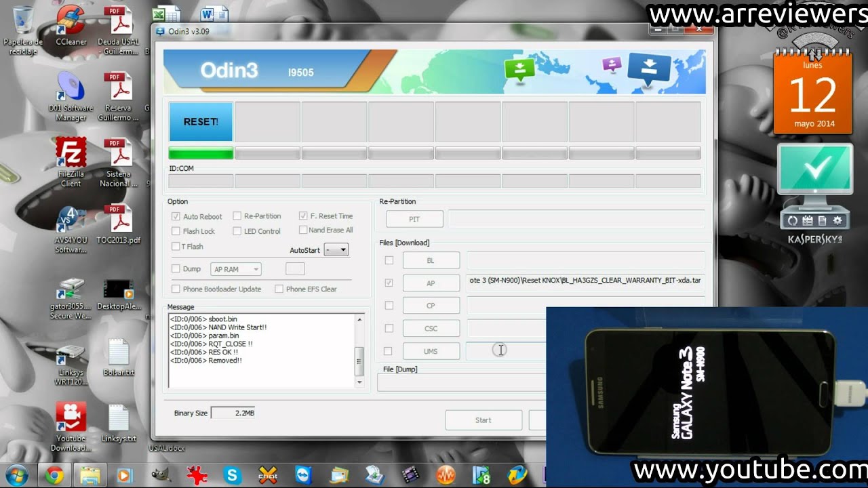Click the Windows Start orb
Image resolution: width=868 pixels, height=488 pixels.
[x=16, y=474]
